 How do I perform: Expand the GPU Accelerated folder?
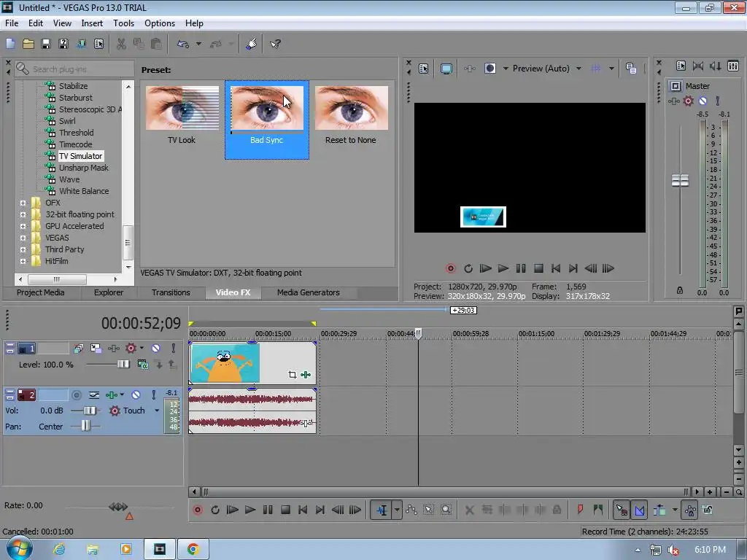[23, 226]
